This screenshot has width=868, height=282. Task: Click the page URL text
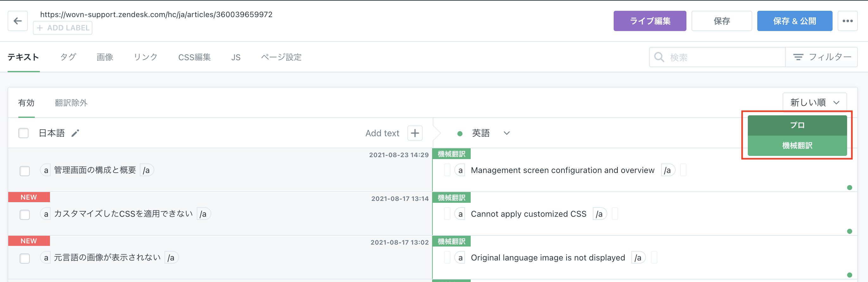pos(156,15)
